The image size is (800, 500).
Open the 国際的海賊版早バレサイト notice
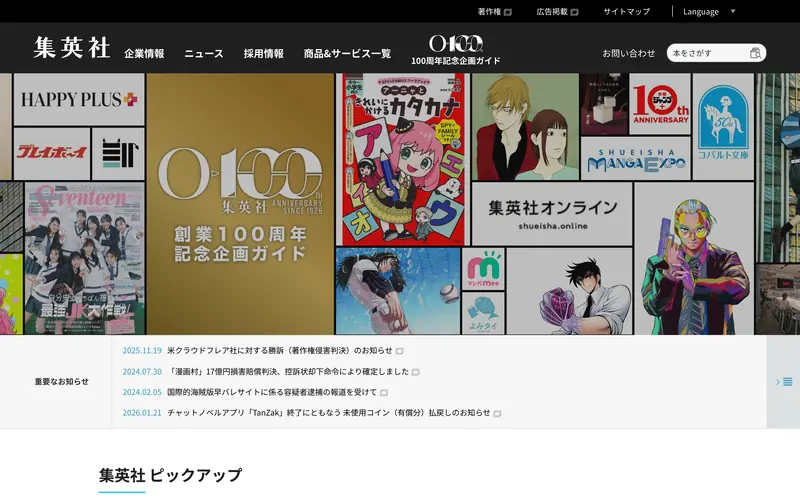point(272,392)
